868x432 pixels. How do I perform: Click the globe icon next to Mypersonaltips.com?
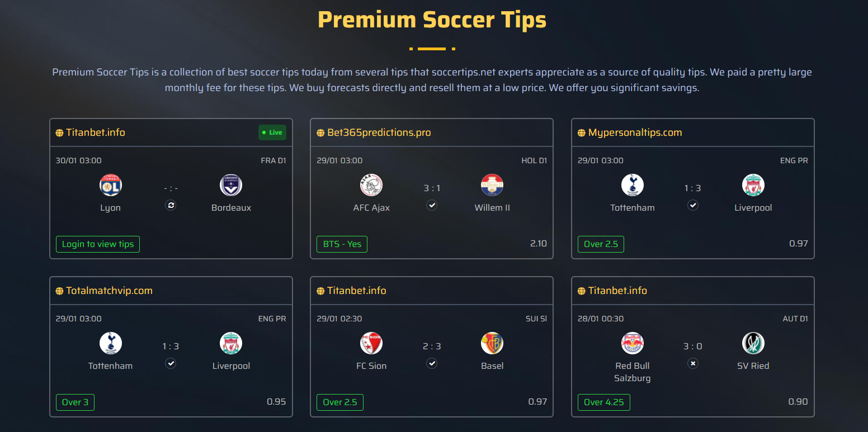581,132
